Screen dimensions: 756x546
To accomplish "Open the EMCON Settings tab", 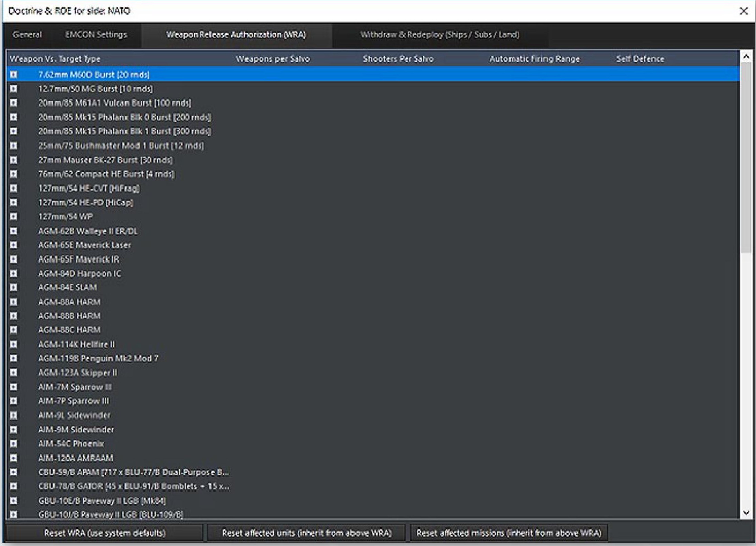I will click(x=96, y=35).
